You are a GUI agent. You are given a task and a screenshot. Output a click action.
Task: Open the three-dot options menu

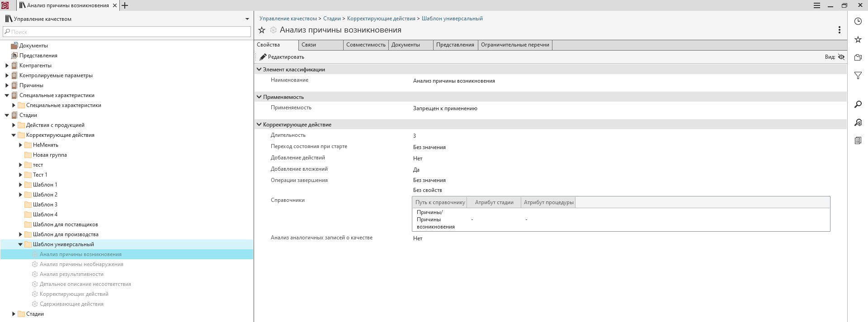pos(839,30)
